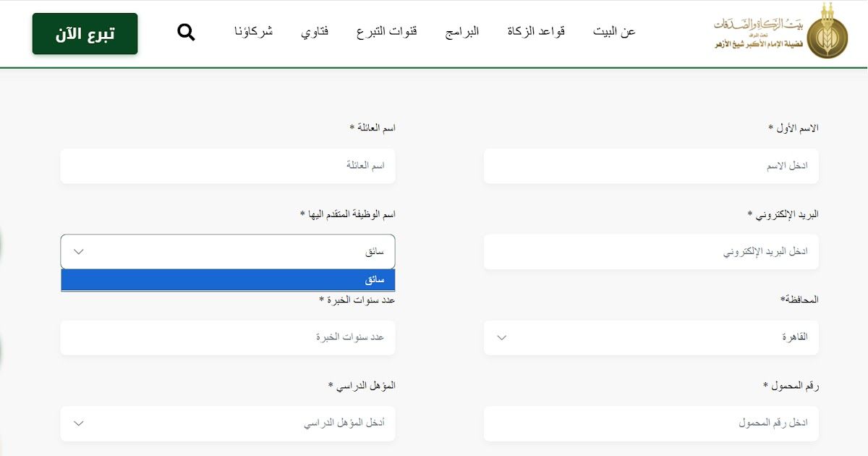Click the عدد سنوات الخبرة field

click(x=228, y=337)
